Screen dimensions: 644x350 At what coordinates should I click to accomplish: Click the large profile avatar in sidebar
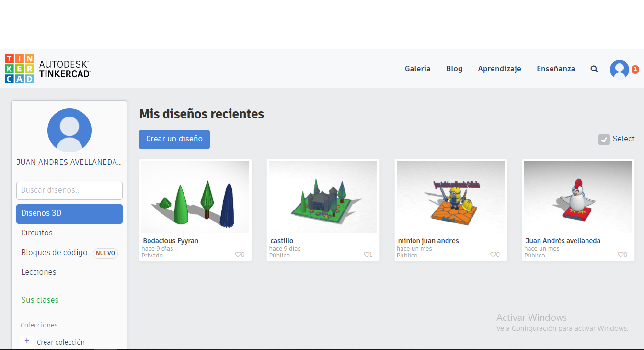click(69, 130)
